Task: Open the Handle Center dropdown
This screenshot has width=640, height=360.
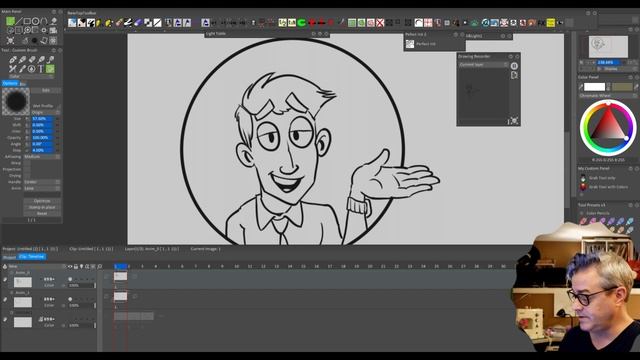Action: (42, 182)
